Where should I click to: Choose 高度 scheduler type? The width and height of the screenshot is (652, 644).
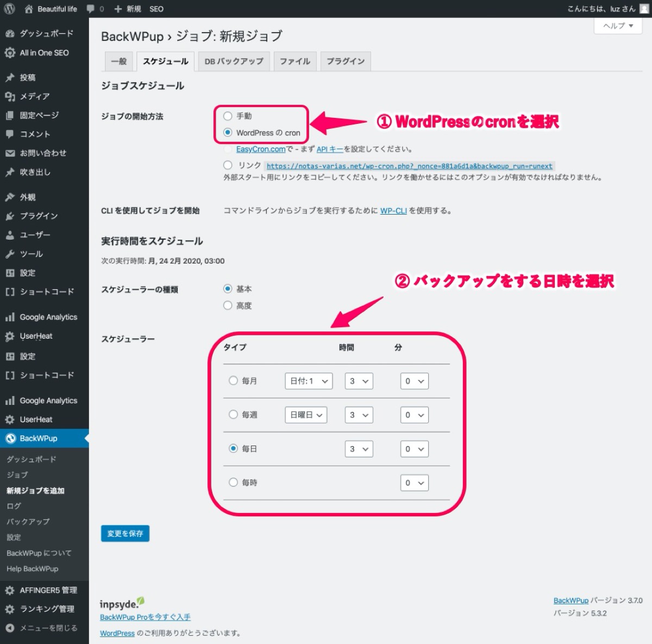[x=228, y=305]
